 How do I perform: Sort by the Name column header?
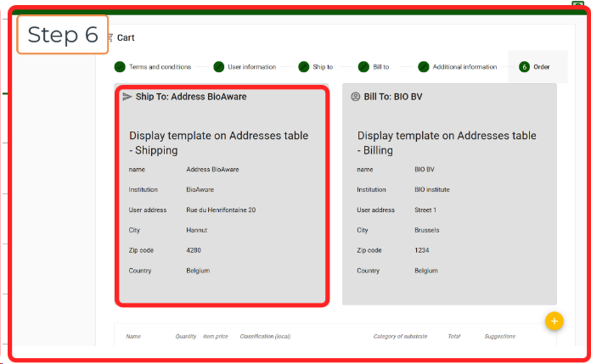pos(133,337)
